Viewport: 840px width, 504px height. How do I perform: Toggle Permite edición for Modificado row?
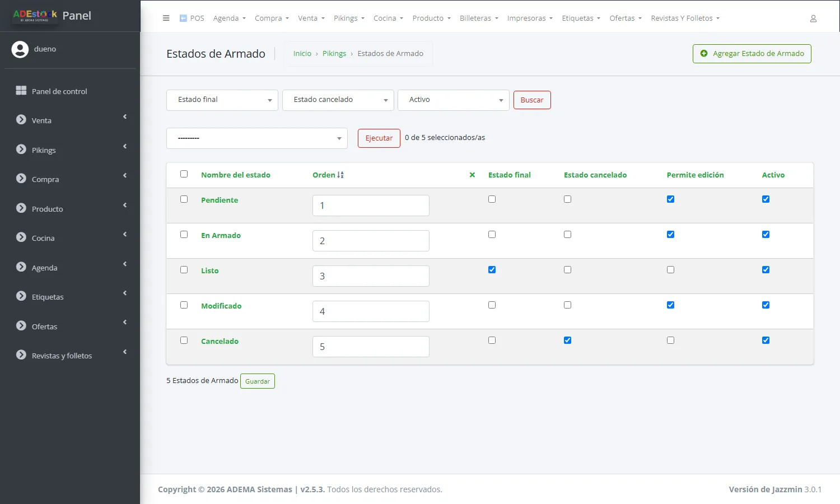670,305
